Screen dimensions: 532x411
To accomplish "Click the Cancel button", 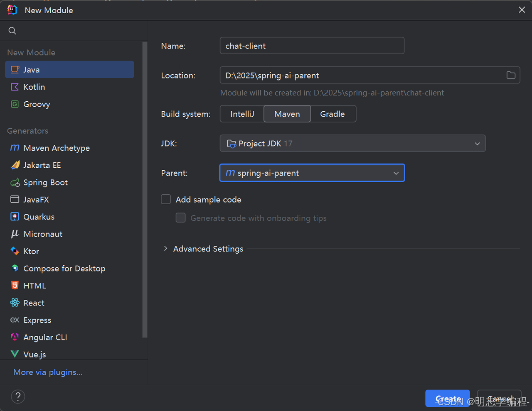I will point(499,399).
